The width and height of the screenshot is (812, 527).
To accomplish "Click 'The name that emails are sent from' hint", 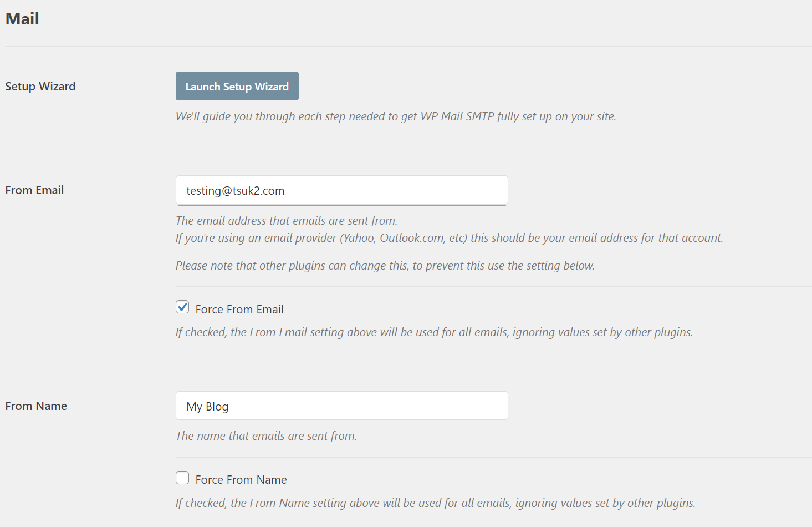I will tap(266, 436).
